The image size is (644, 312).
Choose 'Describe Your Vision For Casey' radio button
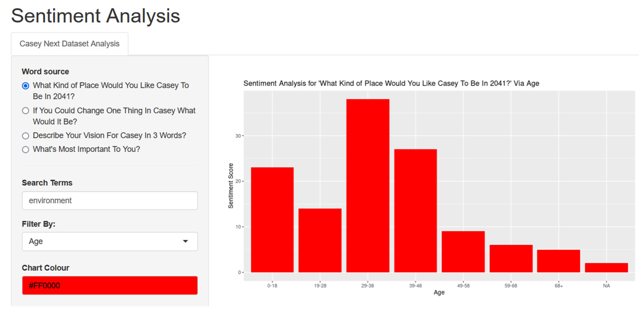point(25,136)
